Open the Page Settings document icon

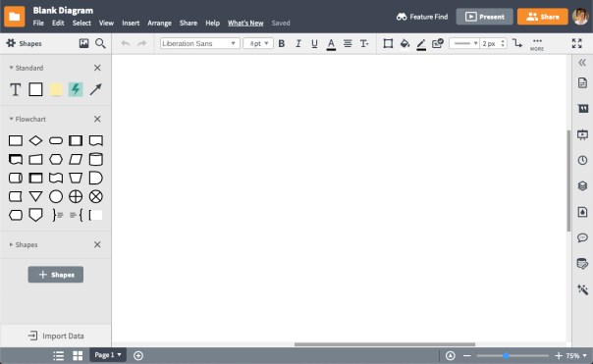pyautogui.click(x=582, y=82)
